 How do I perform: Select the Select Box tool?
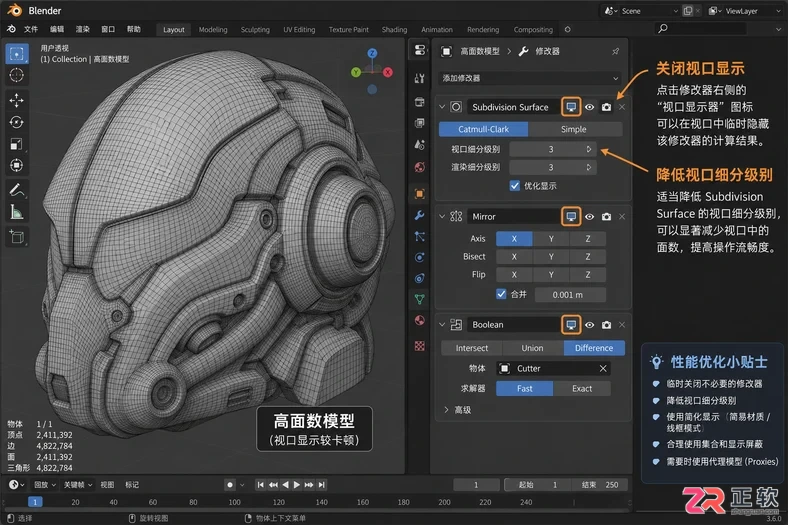(x=17, y=54)
